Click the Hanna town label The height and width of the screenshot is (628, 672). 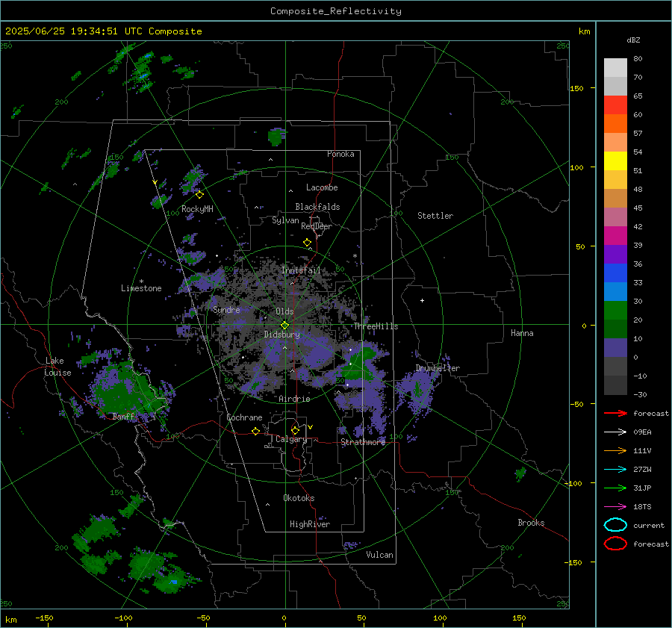pos(522,333)
